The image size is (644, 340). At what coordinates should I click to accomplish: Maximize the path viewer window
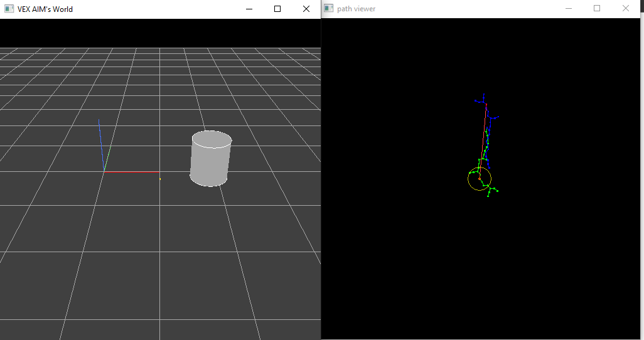597,9
